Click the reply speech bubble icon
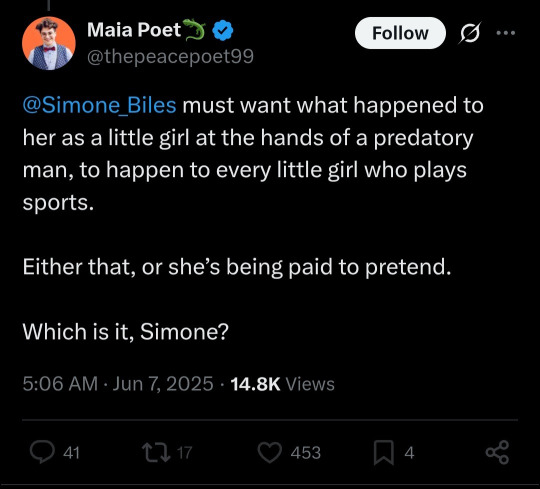Screen dimensions: 540x489 pos(42,452)
